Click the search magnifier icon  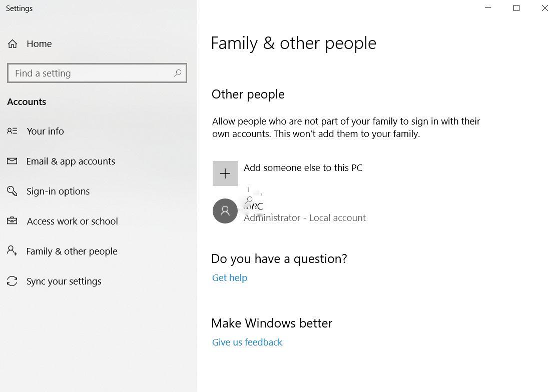(x=177, y=73)
